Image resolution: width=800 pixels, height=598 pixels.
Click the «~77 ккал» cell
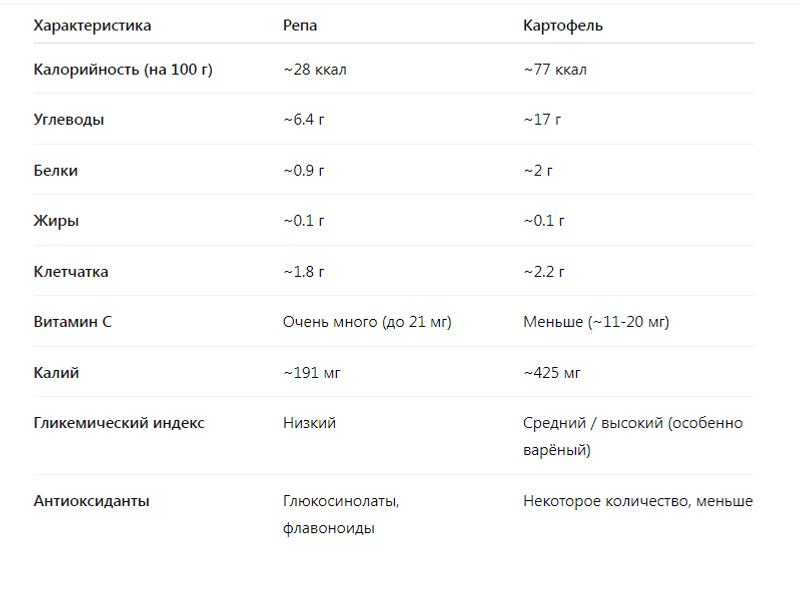(x=555, y=70)
